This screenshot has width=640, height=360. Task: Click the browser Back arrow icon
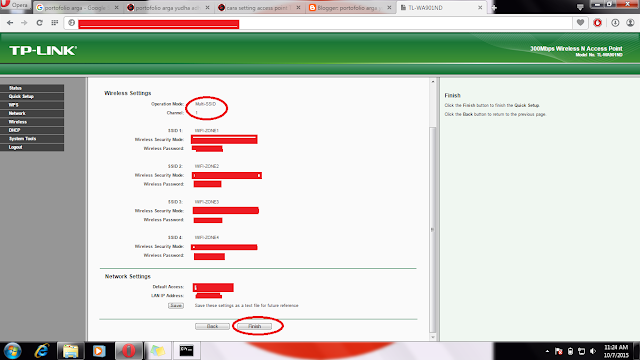(x=10, y=23)
